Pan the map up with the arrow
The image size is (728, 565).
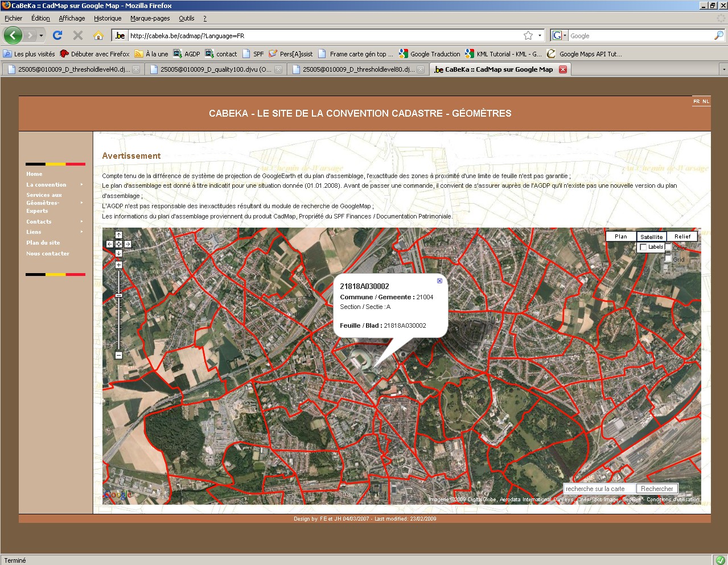[x=118, y=235]
